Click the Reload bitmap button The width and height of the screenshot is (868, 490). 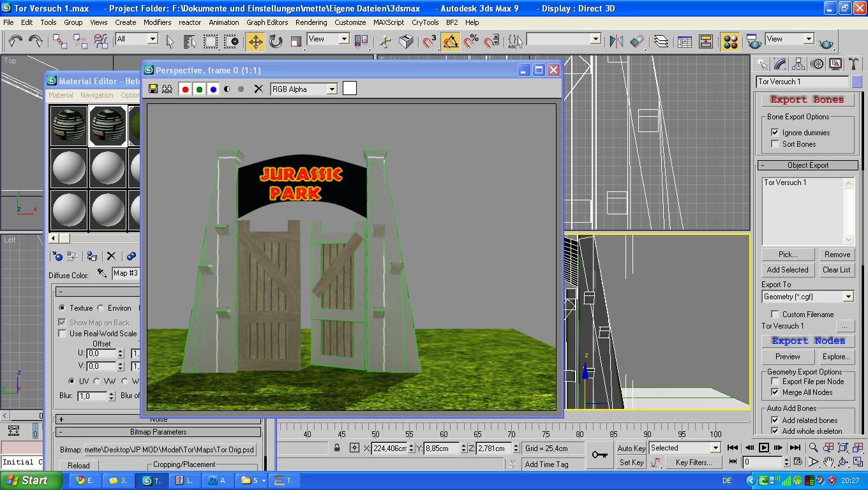[79, 466]
